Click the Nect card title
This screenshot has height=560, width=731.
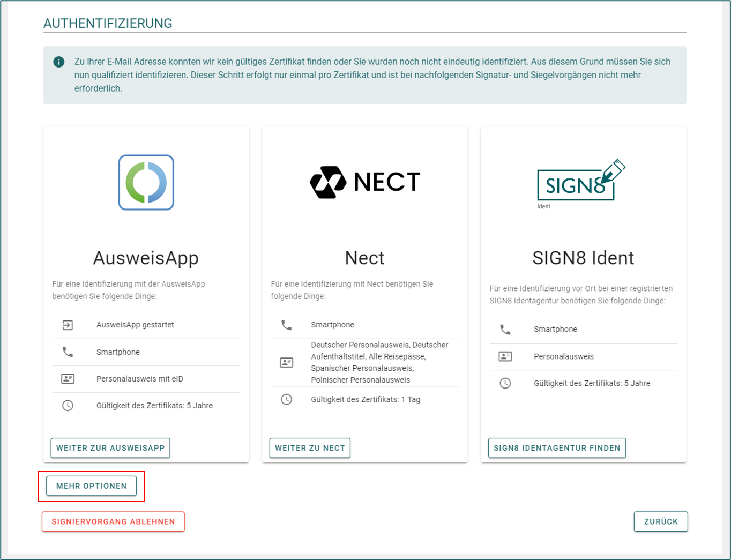(x=365, y=258)
